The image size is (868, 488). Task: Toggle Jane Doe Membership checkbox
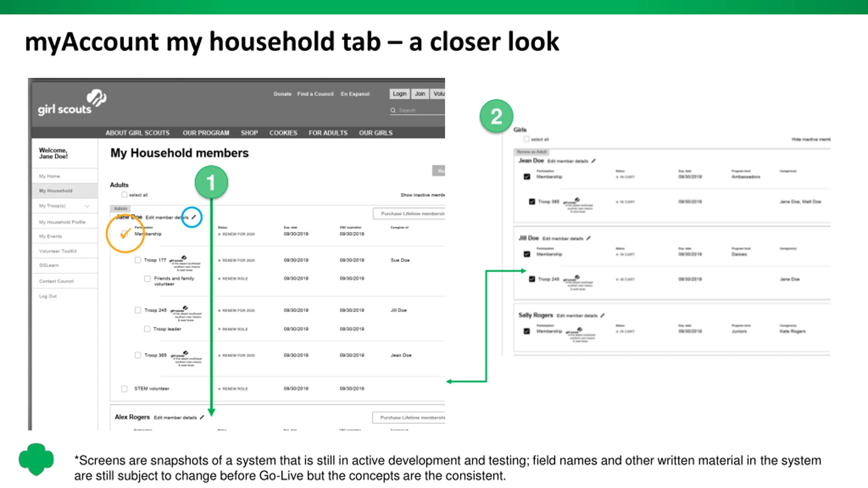(x=125, y=234)
